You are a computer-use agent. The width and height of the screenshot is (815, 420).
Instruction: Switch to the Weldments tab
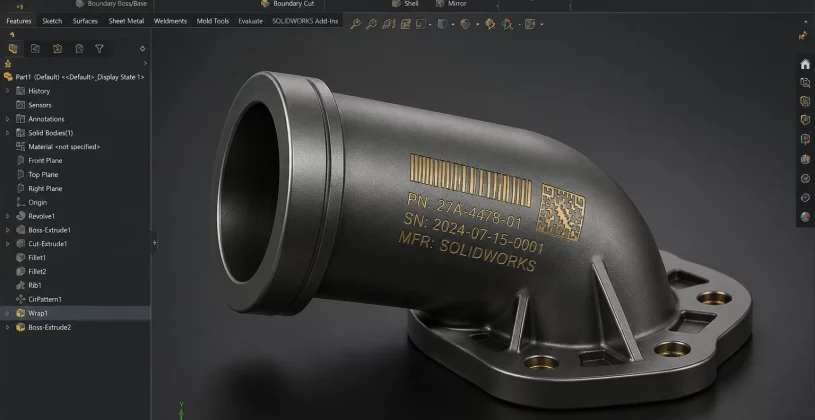coord(170,21)
